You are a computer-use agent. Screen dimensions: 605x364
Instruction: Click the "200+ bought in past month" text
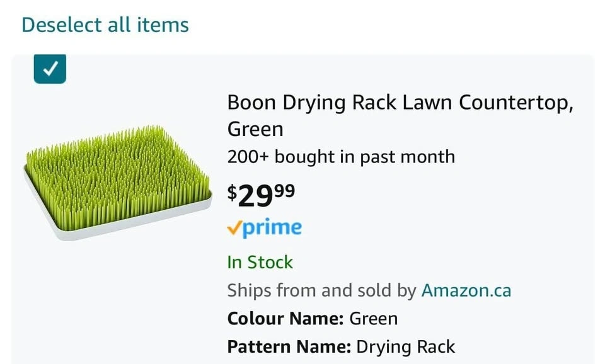tap(341, 156)
